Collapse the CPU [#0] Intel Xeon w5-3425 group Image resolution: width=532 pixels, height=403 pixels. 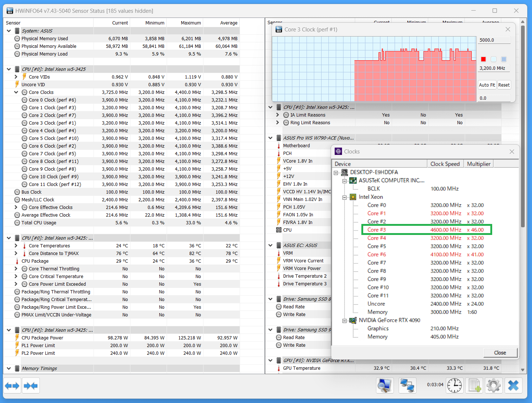pyautogui.click(x=9, y=69)
